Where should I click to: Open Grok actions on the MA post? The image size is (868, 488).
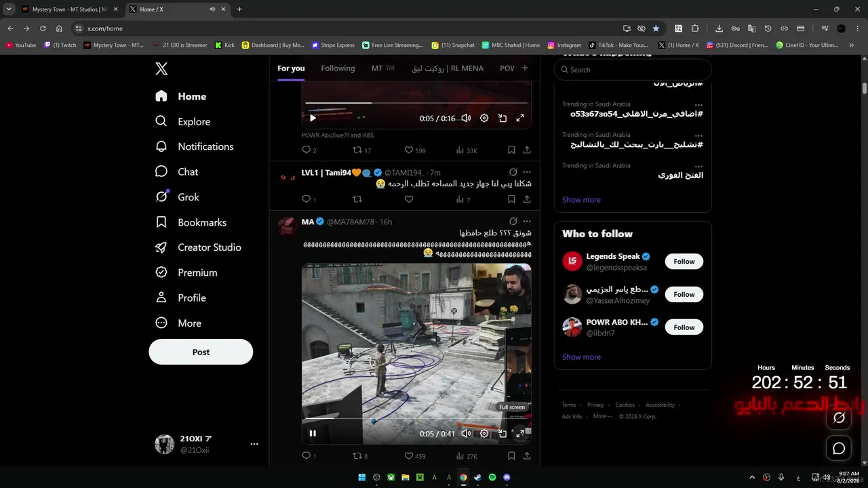pyautogui.click(x=513, y=222)
